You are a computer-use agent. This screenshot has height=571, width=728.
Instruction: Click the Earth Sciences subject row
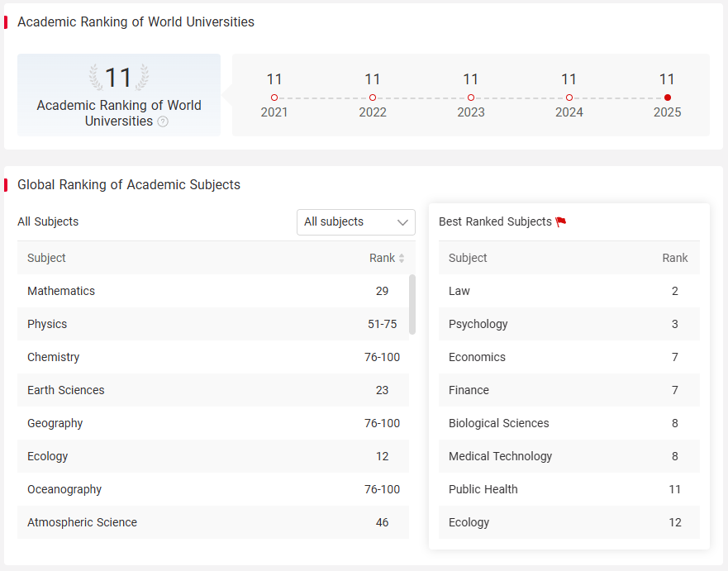[x=213, y=390]
